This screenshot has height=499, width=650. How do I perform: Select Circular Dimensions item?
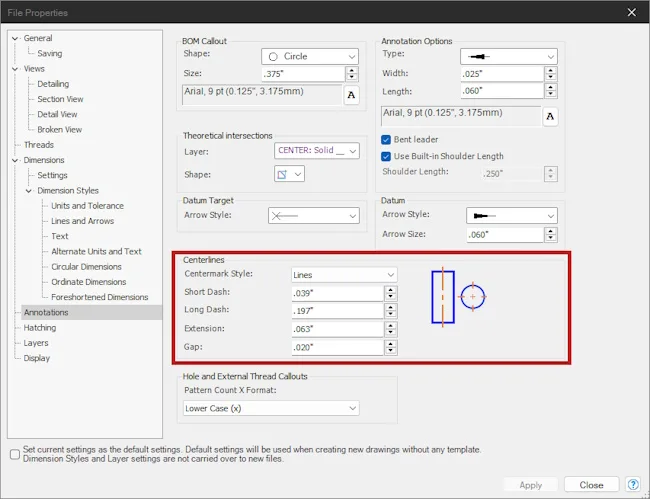(86, 266)
